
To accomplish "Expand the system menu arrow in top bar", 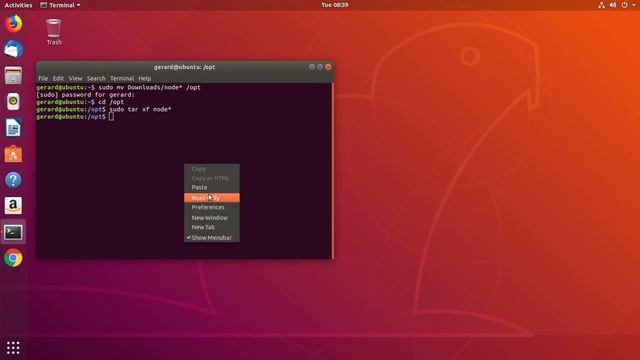I will [x=634, y=5].
